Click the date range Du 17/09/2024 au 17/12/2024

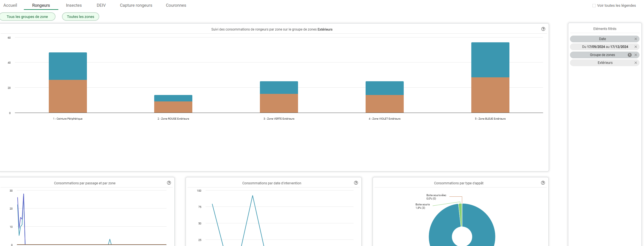click(605, 47)
